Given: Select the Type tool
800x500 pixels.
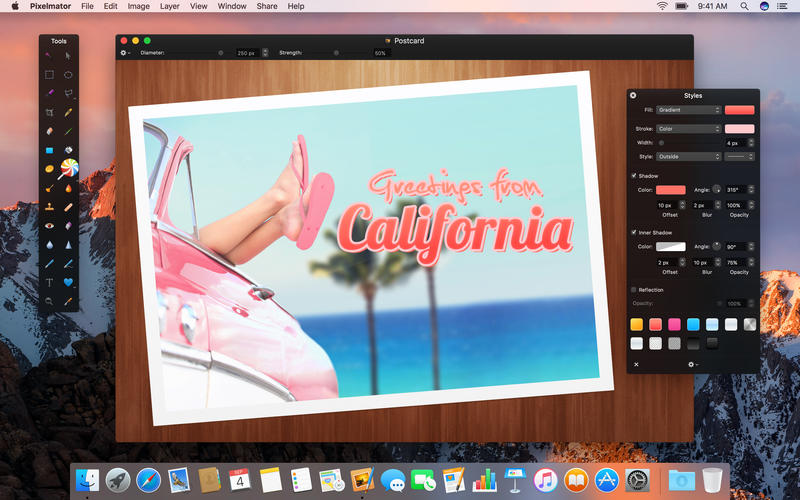Looking at the screenshot, I should pyautogui.click(x=49, y=282).
